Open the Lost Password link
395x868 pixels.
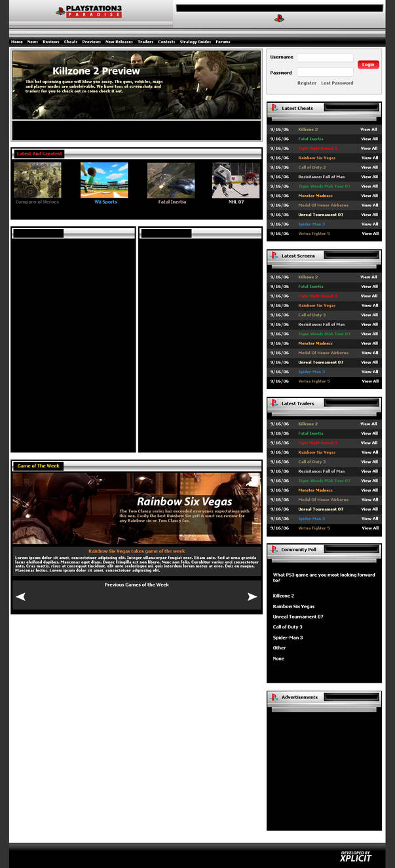(337, 83)
